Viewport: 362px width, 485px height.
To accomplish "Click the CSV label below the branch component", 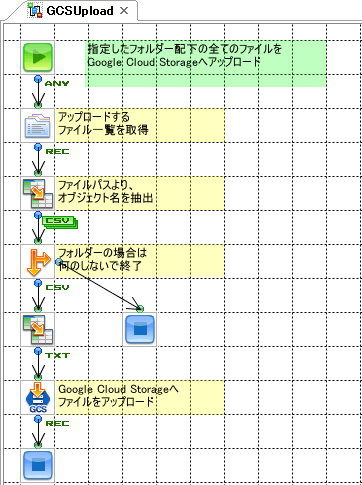I will pyautogui.click(x=57, y=288).
